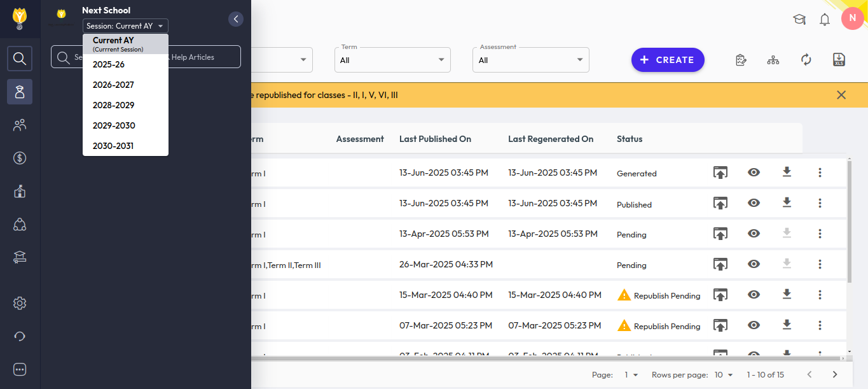Viewport: 868px width, 389px height.
Task: Click eye icon on first Republish Pending row
Action: pyautogui.click(x=754, y=294)
